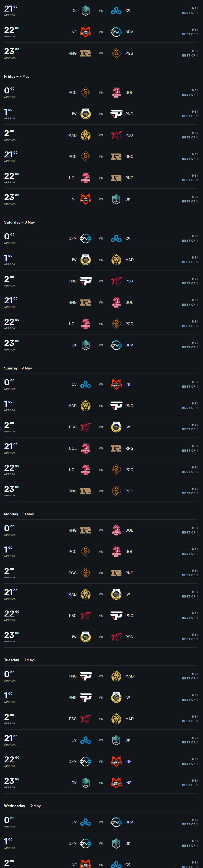203x868 pixels.
Task: Click Pentanet logo in Monday's PGG vs RNG match
Action: point(85,573)
